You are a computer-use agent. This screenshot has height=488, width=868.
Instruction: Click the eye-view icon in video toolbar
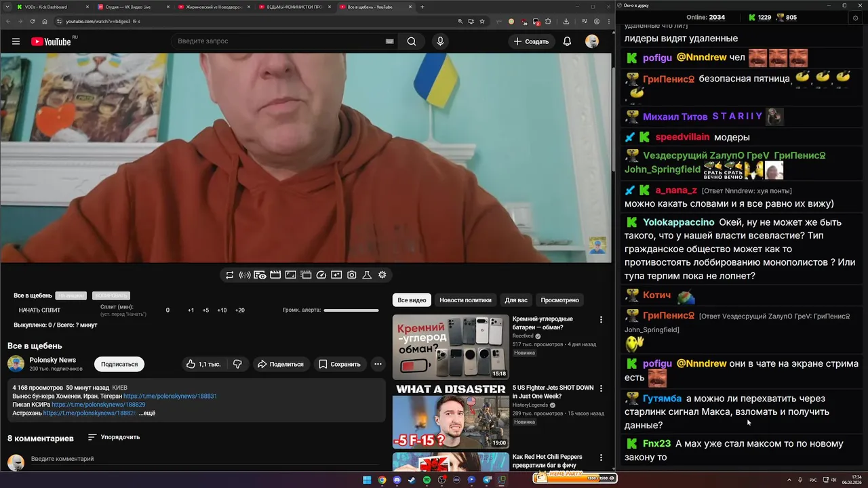(x=260, y=275)
